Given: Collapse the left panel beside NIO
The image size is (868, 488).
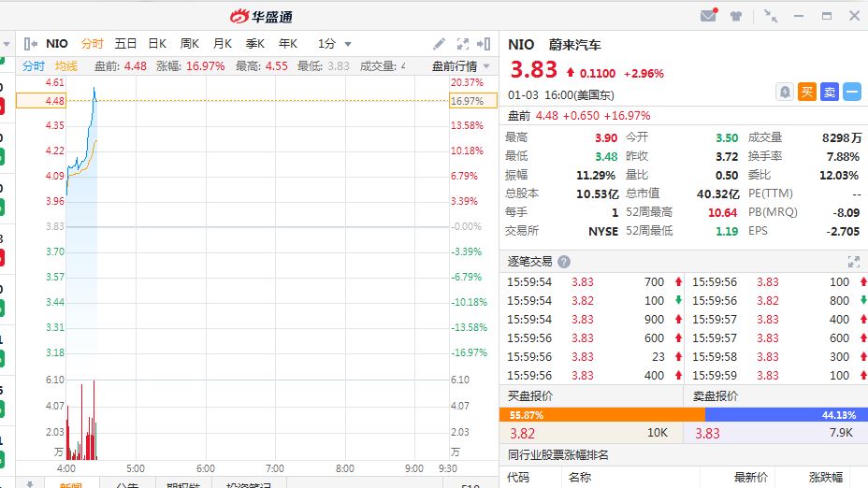Looking at the screenshot, I should [x=31, y=44].
